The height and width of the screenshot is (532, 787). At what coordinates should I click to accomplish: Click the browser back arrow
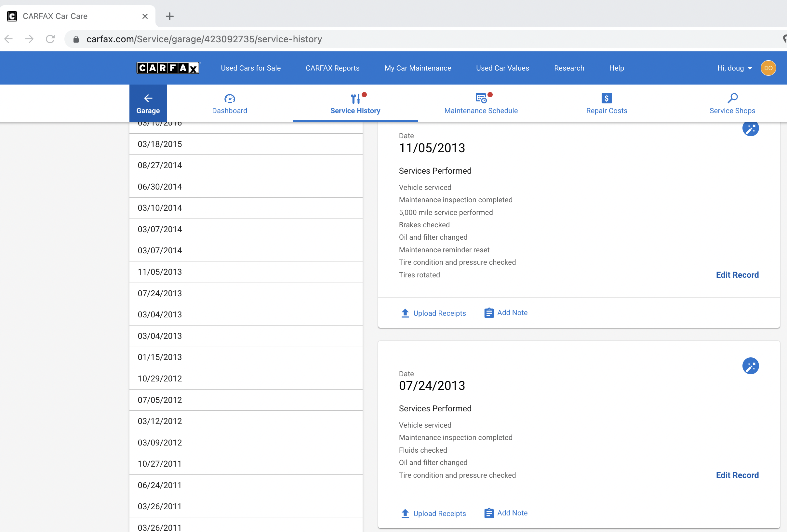click(x=9, y=39)
